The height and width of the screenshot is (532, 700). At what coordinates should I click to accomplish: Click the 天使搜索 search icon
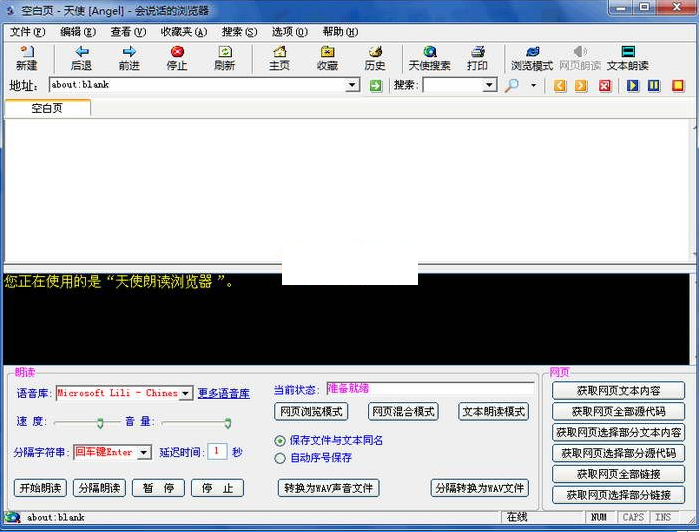429,58
